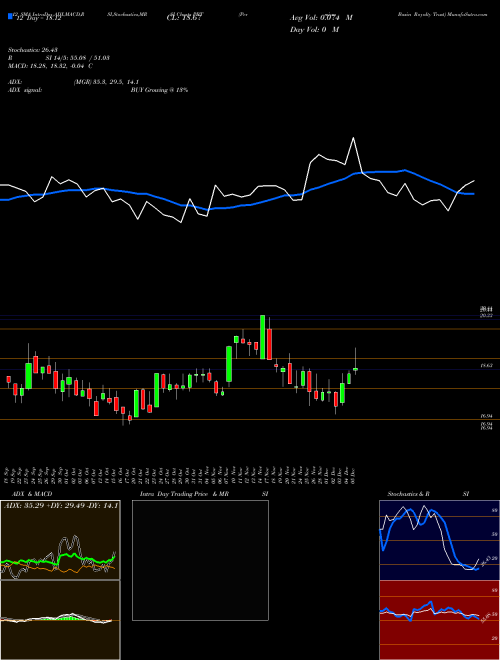Click the CL closing price text
Screen dimensions: 500x660
pos(185,18)
